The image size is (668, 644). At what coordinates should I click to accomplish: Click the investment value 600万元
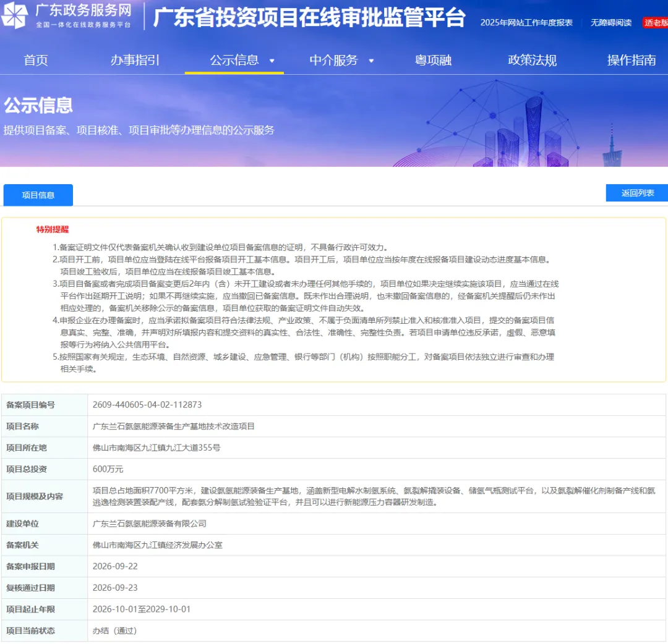108,469
